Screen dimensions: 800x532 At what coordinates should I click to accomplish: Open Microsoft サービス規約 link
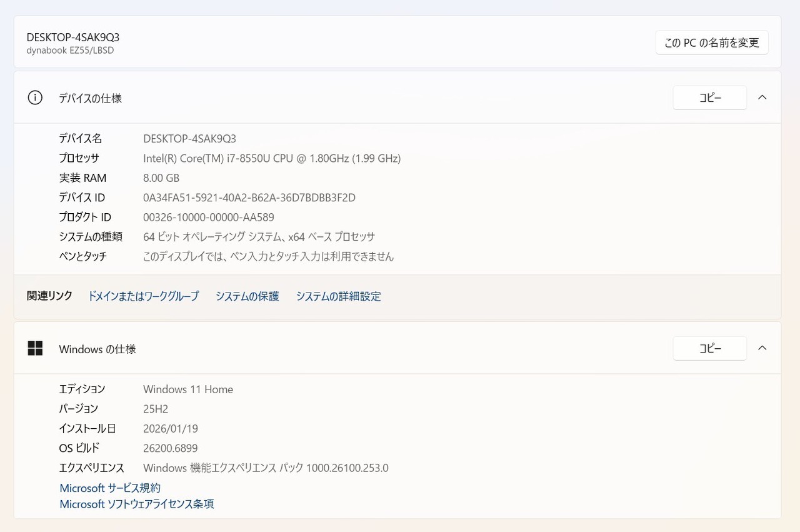pos(110,488)
